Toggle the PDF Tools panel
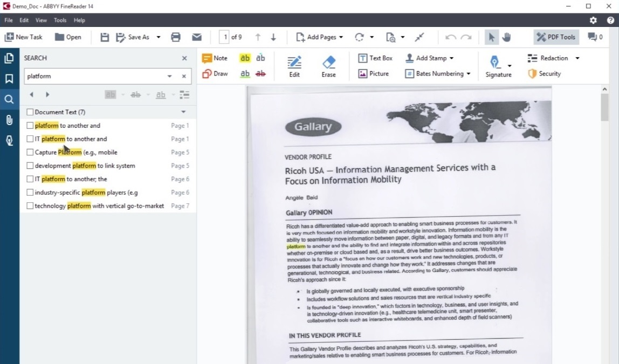Viewport: 619px width, 364px height. tap(556, 37)
